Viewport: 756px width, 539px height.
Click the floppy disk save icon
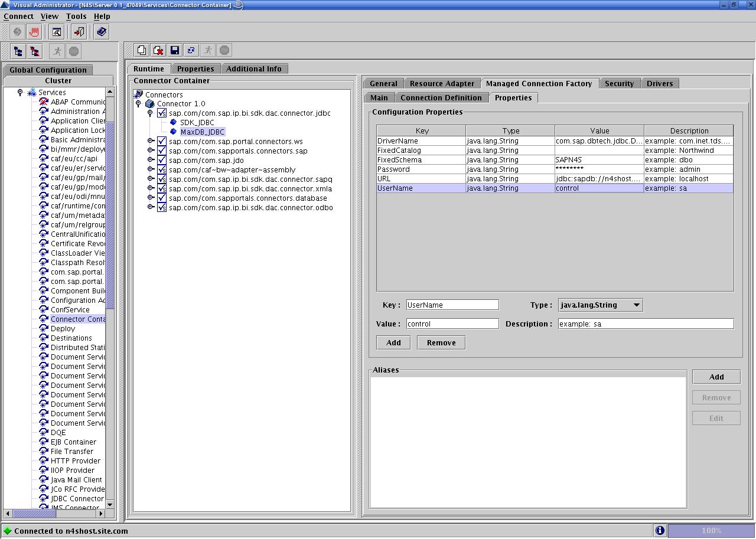(174, 50)
